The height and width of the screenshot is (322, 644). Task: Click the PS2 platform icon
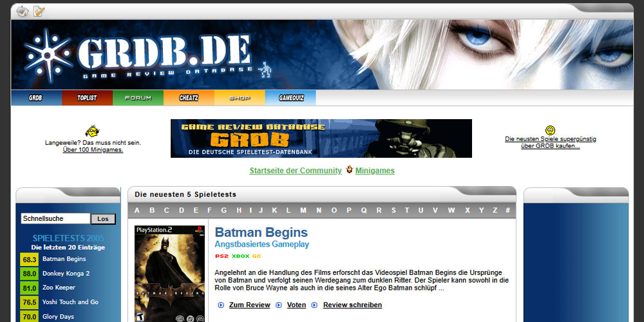click(222, 256)
